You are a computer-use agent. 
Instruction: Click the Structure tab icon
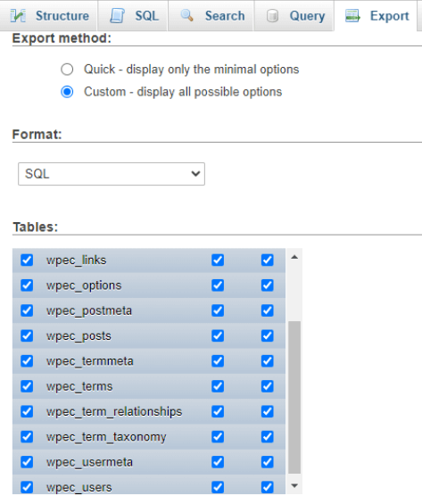click(x=18, y=16)
